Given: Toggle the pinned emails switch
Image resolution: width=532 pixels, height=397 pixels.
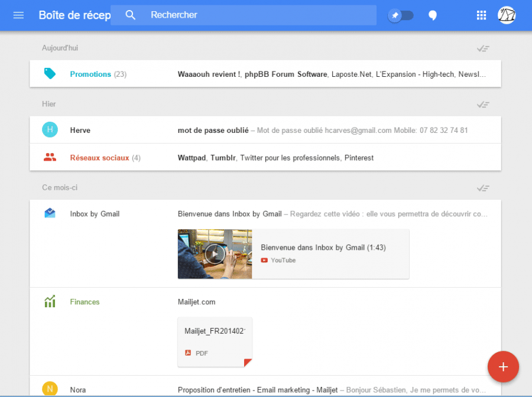Looking at the screenshot, I should pyautogui.click(x=401, y=15).
